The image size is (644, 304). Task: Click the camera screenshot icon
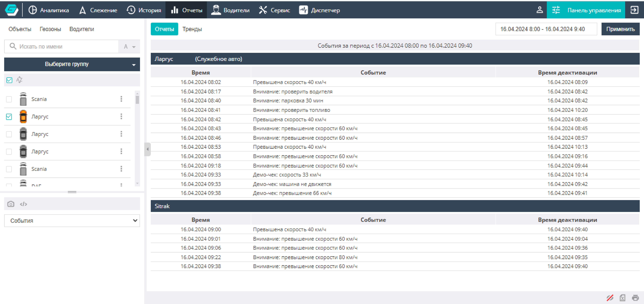11,204
